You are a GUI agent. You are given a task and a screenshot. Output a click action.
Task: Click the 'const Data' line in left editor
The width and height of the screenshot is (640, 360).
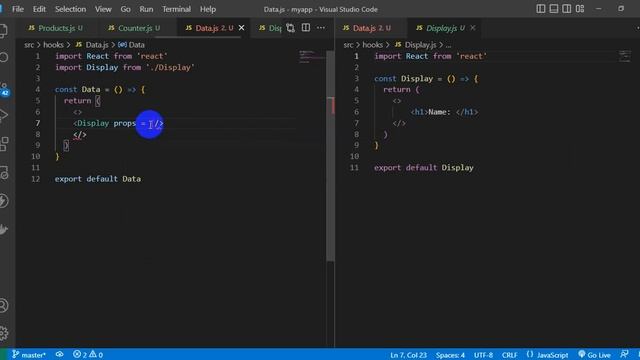[100, 89]
